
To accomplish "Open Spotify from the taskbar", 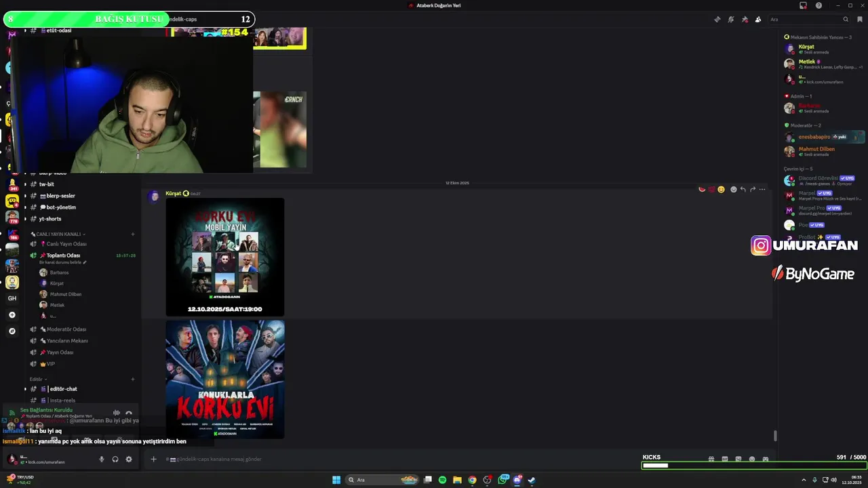I will 443,480.
